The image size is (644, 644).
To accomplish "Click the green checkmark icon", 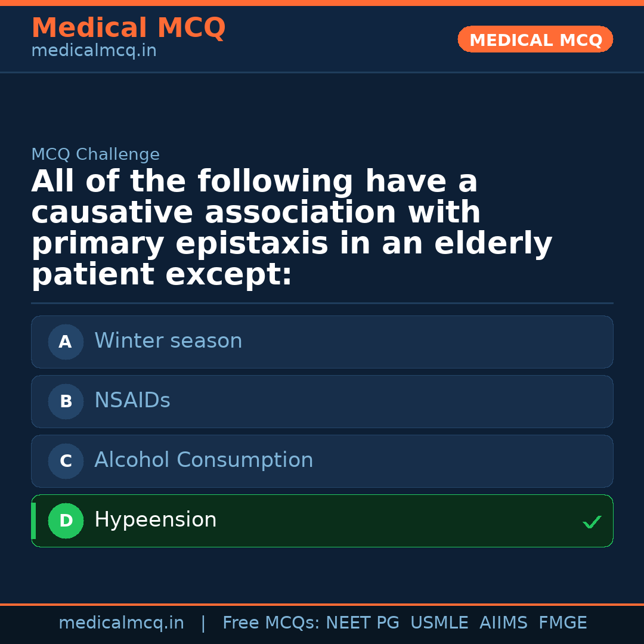I will point(592,522).
